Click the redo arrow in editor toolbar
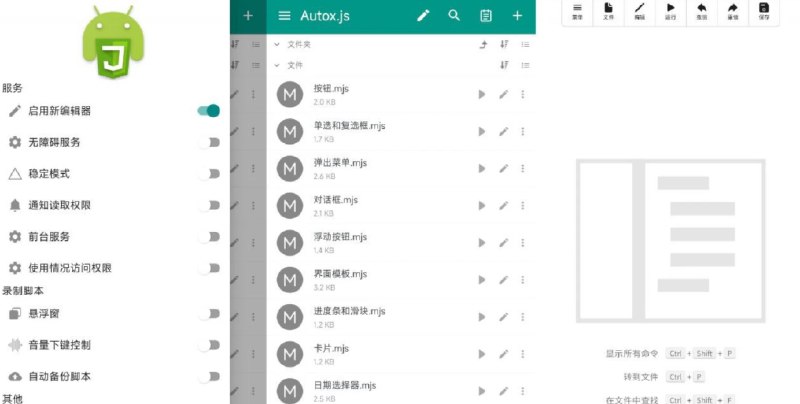The width and height of the screenshot is (800, 404). 733,11
